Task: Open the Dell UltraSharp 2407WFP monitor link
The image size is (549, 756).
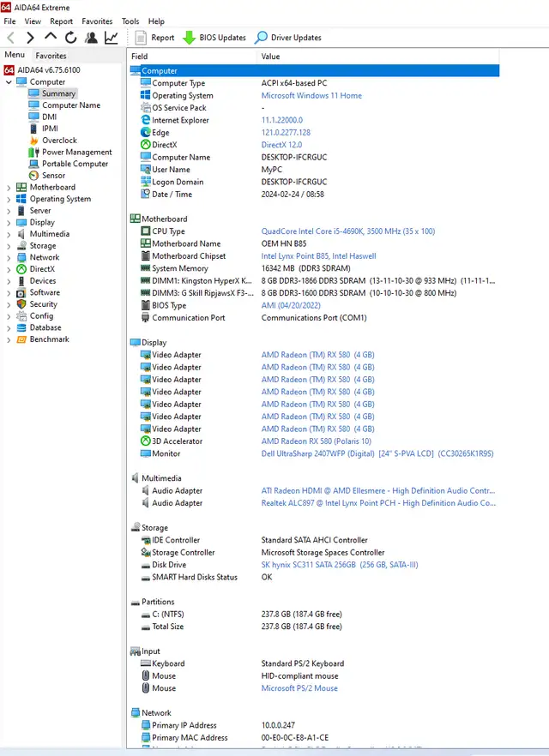Action: (377, 453)
